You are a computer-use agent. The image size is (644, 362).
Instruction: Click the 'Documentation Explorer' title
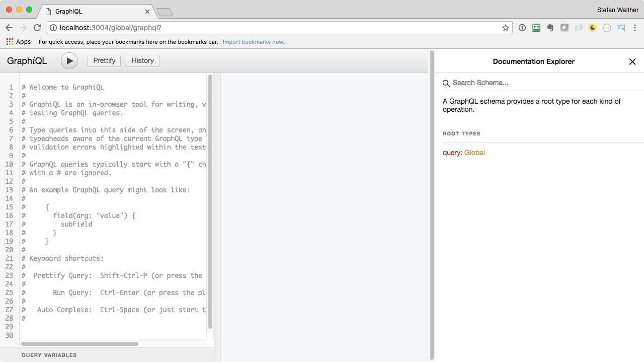(x=533, y=61)
